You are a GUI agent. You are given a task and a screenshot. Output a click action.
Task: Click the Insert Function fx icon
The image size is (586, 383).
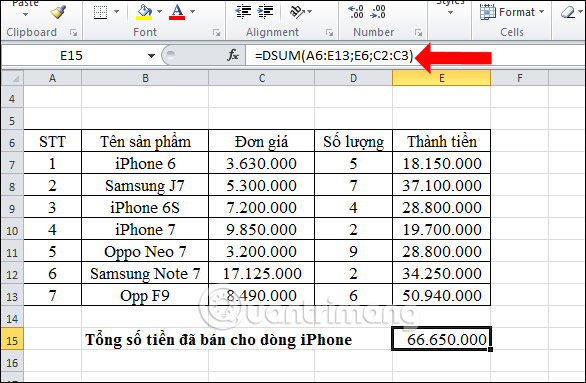pos(233,55)
